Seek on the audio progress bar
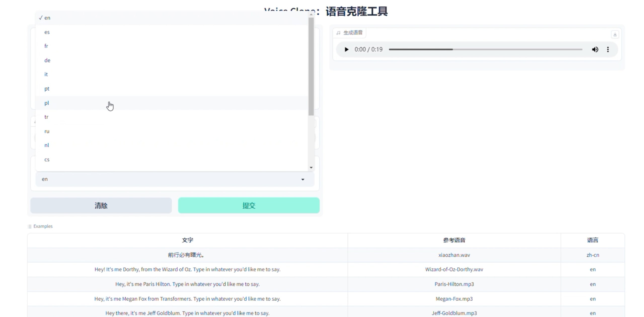644x317 pixels. [x=485, y=49]
